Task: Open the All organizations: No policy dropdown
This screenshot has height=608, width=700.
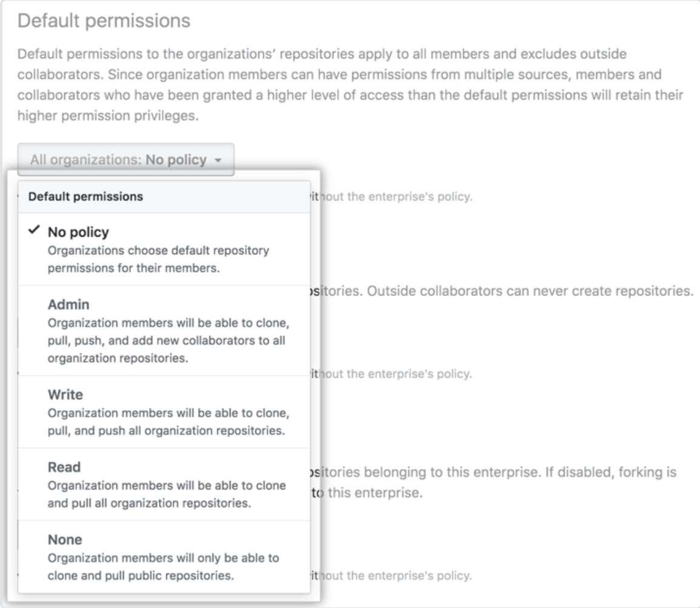Action: pos(126,160)
